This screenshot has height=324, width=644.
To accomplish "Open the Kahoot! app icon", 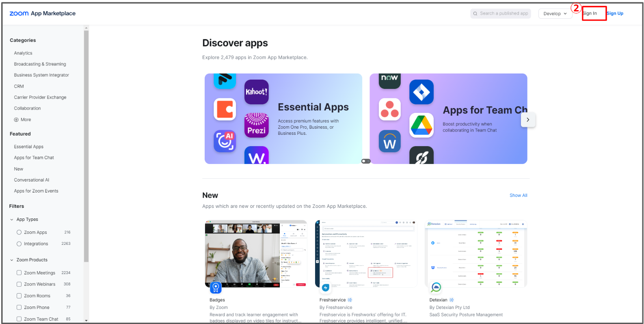I will pos(256,92).
